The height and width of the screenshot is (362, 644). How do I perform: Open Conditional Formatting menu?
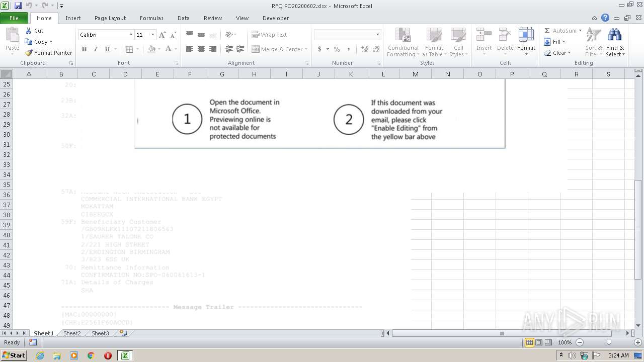pyautogui.click(x=403, y=42)
